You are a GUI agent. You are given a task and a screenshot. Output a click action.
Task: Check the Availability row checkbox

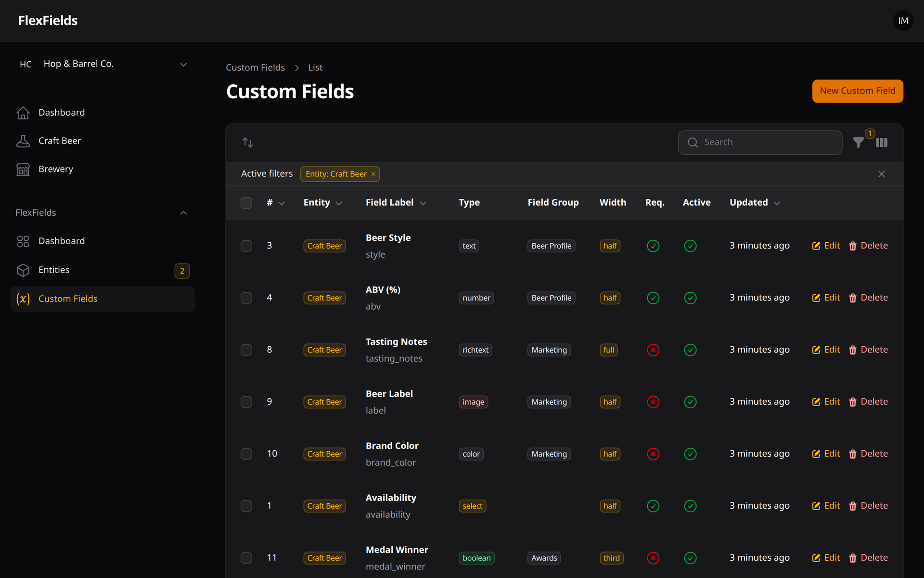(x=246, y=506)
